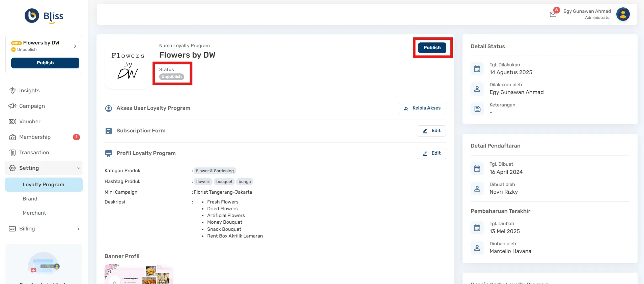Open the Merchant settings page

coord(34,213)
